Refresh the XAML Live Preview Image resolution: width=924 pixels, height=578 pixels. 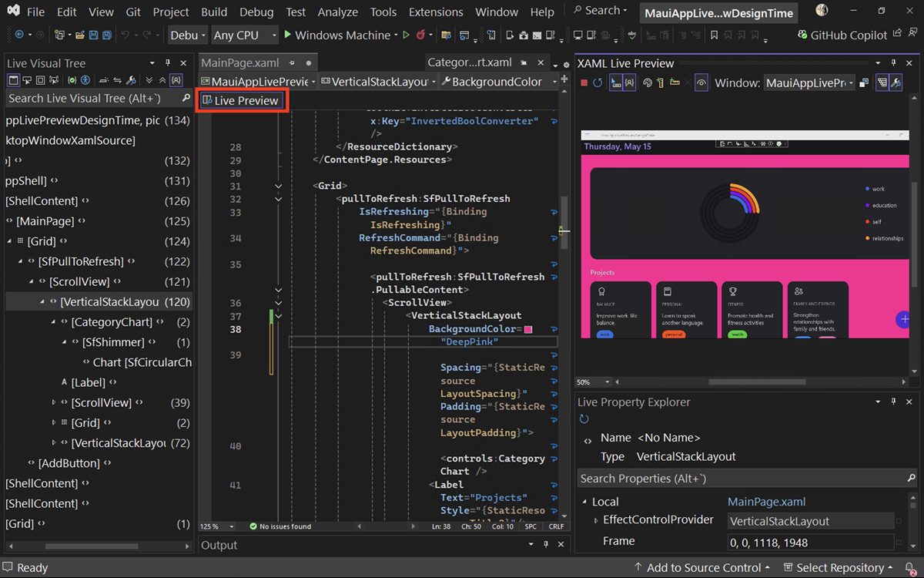point(598,82)
